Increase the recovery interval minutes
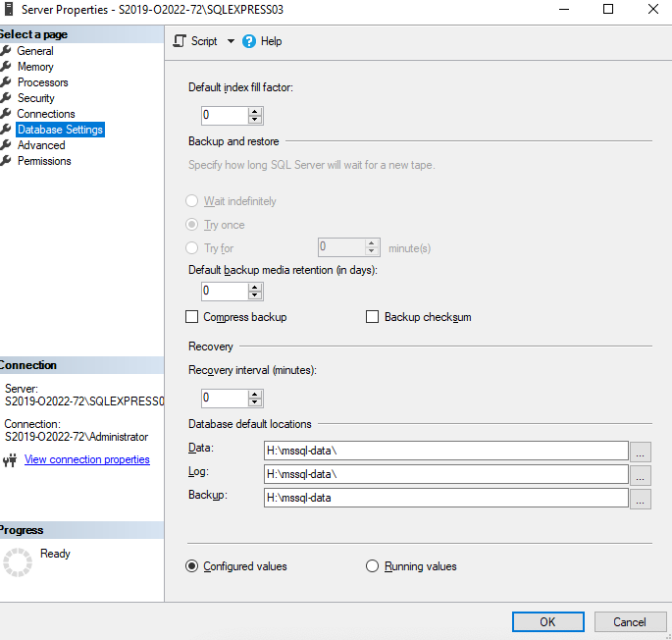 click(x=255, y=395)
